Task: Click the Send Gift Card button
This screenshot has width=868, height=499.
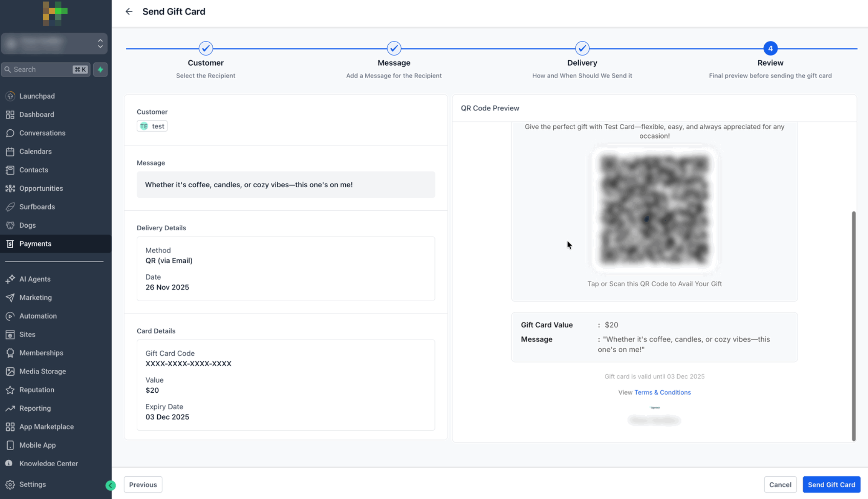Action: pyautogui.click(x=832, y=484)
